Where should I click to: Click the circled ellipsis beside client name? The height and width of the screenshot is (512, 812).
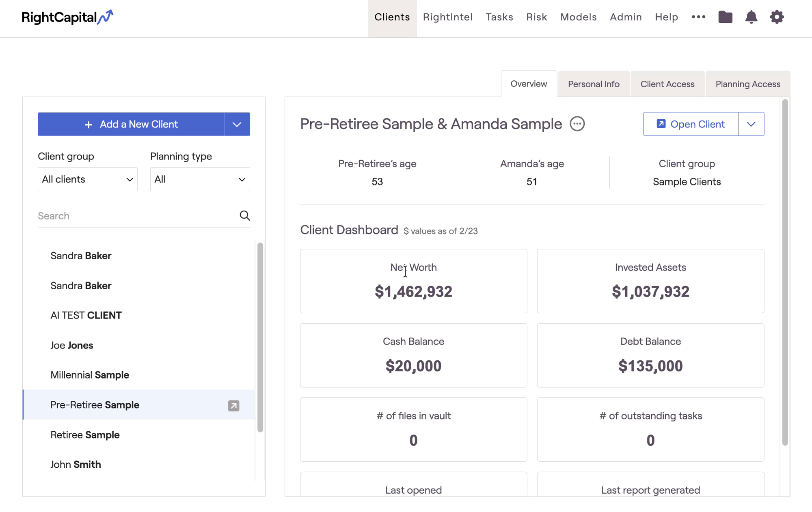coord(577,124)
